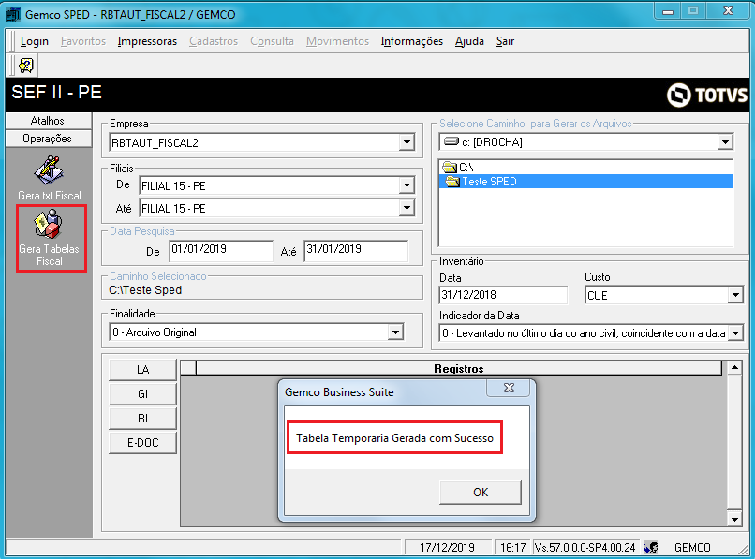Screen dimensions: 755x560
Task: Click the help question mark toolbar icon
Action: tap(26, 65)
